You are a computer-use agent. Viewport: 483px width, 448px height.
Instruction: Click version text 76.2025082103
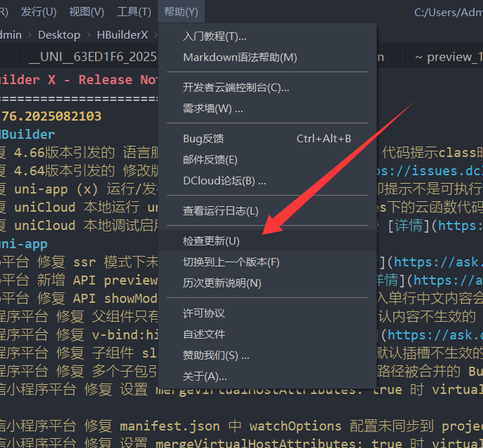pyautogui.click(x=51, y=116)
